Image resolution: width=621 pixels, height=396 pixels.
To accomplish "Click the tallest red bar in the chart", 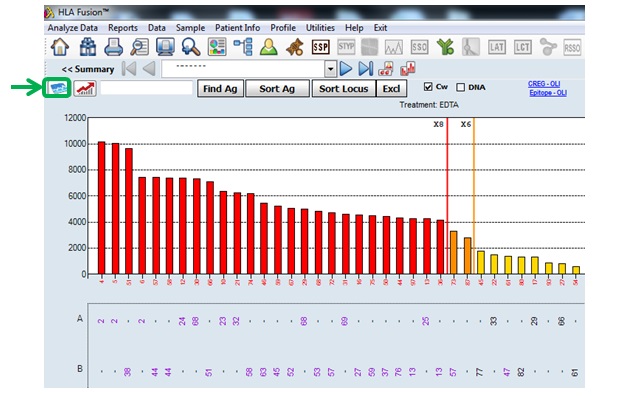I will pyautogui.click(x=101, y=208).
